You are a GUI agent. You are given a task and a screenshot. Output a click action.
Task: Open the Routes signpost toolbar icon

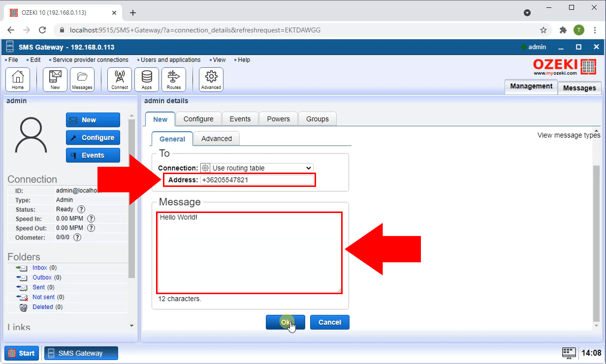point(174,80)
